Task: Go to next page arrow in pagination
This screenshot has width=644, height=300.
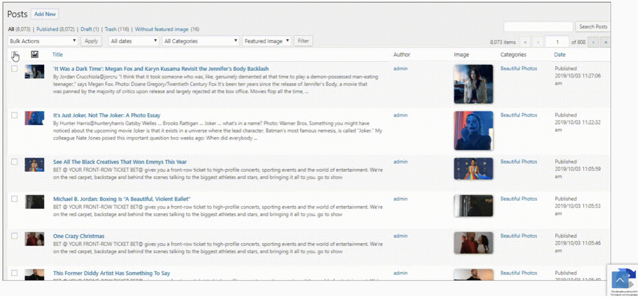Action: pos(593,42)
